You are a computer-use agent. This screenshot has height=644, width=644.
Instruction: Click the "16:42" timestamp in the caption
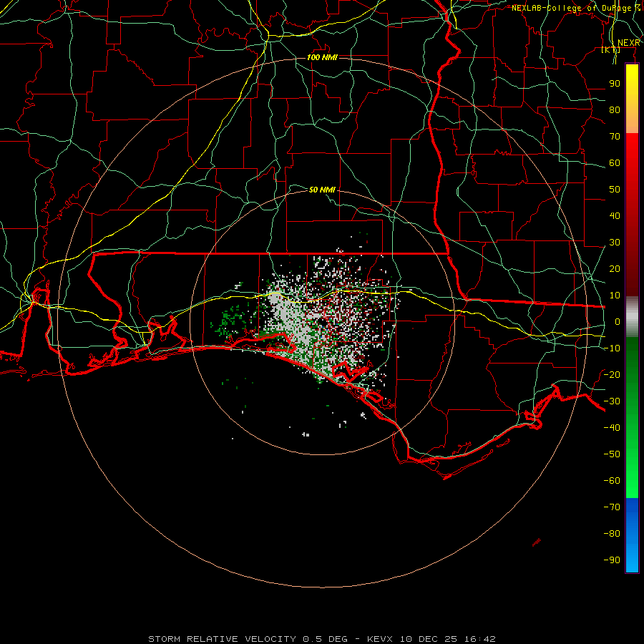480,639
